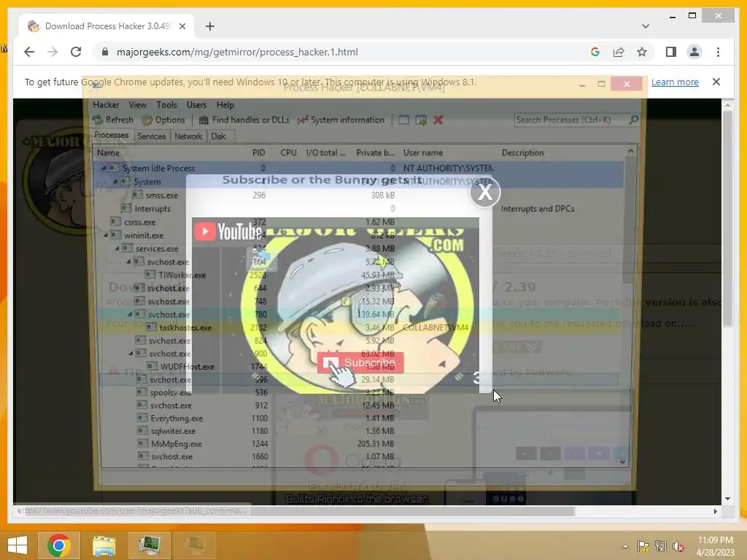Click the muted volume tray icon
The width and height of the screenshot is (747, 560).
[x=678, y=546]
